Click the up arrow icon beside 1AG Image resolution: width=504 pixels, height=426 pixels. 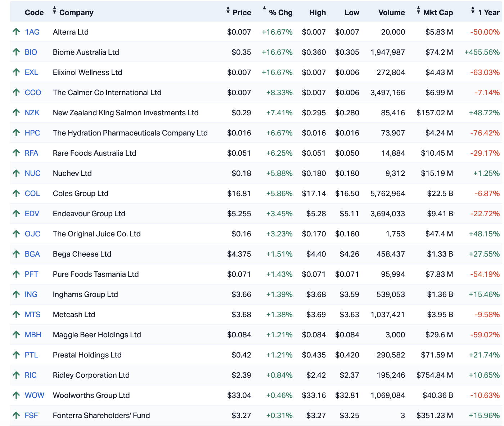point(16,32)
